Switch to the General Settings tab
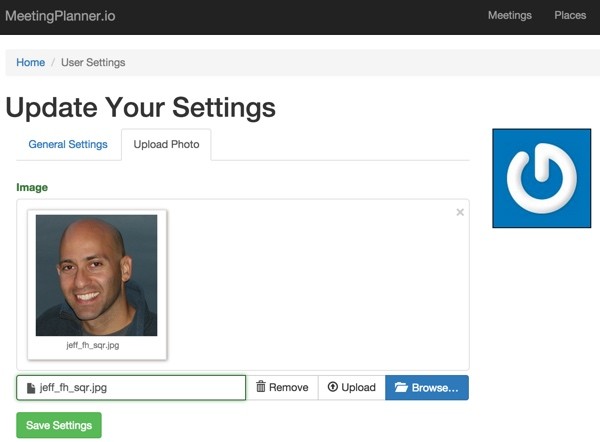This screenshot has width=600, height=442. [x=68, y=144]
